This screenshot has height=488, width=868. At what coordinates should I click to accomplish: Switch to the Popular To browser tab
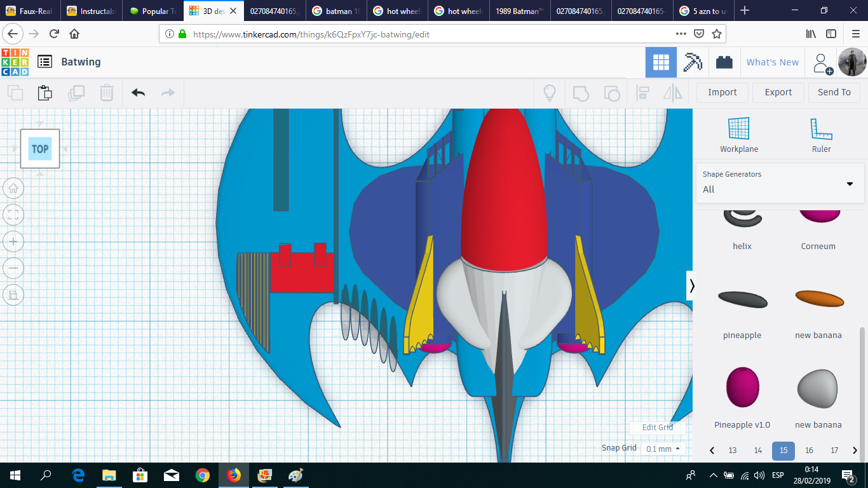153,11
